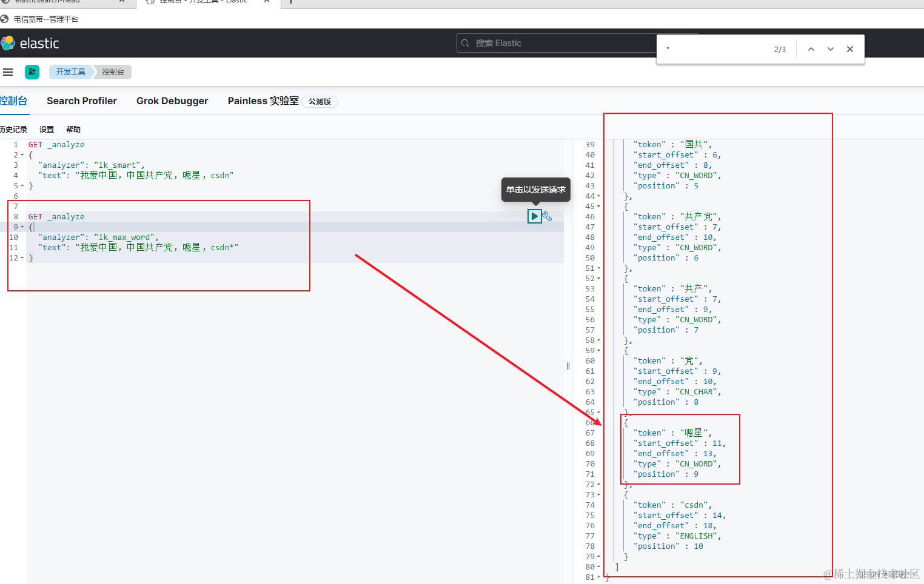The image size is (924, 584).
Task: Open the 历史记录 menu
Action: click(14, 130)
